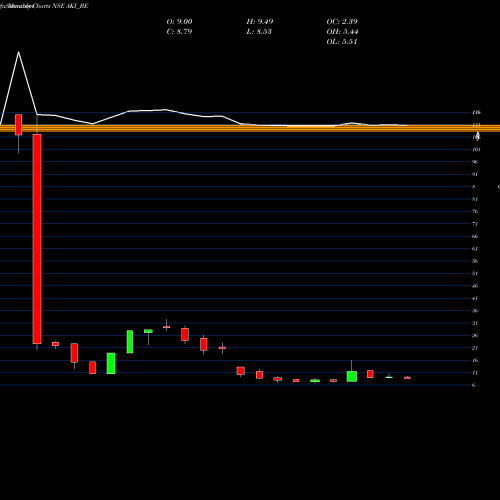Click the 36 price axis label
The width and height of the screenshot is (500, 500).
[475, 311]
